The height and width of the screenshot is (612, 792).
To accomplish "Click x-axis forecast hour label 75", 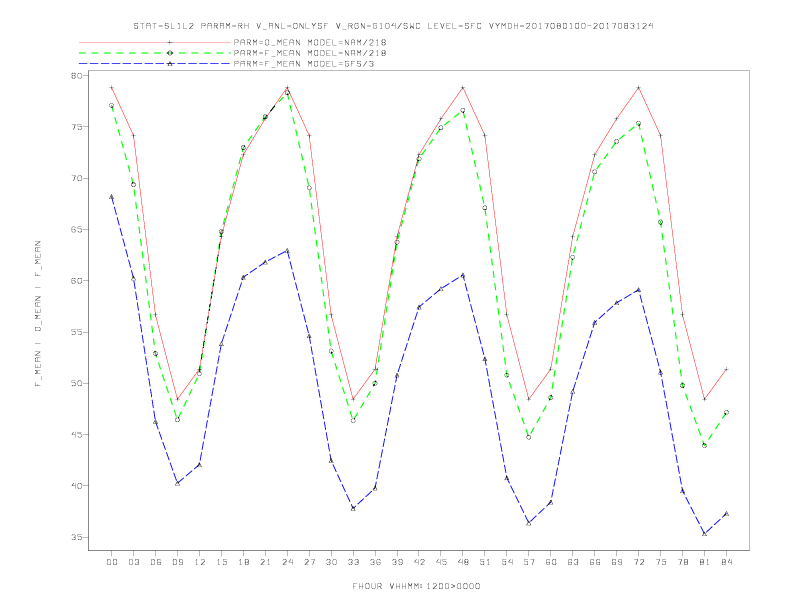I will pos(661,562).
